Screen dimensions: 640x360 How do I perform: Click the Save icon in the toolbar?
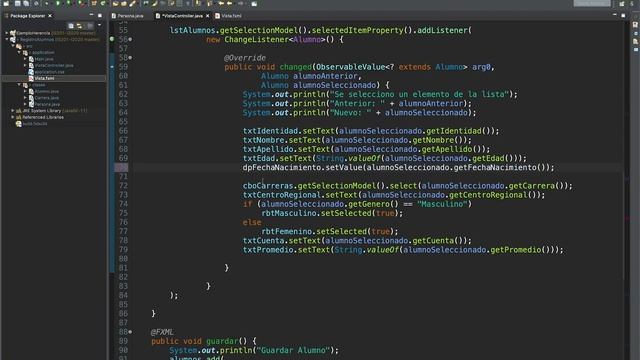(18, 4)
